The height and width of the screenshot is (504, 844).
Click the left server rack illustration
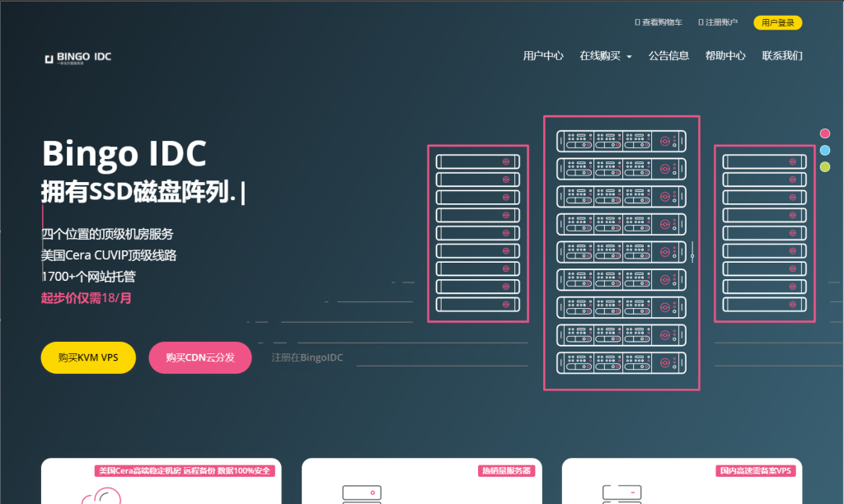point(478,233)
